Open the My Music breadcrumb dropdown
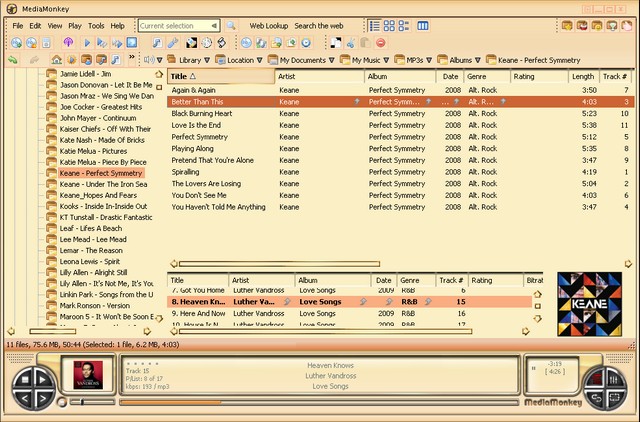Image resolution: width=640 pixels, height=422 pixels. (x=386, y=60)
